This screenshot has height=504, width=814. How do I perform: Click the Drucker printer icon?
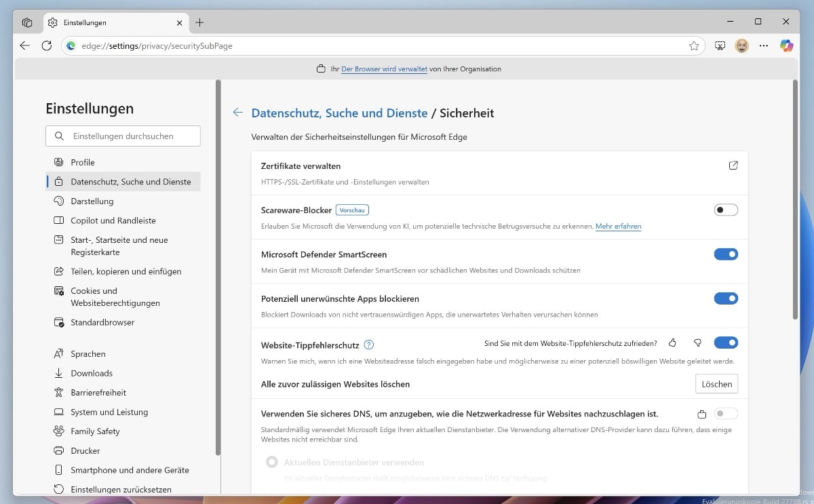(58, 450)
